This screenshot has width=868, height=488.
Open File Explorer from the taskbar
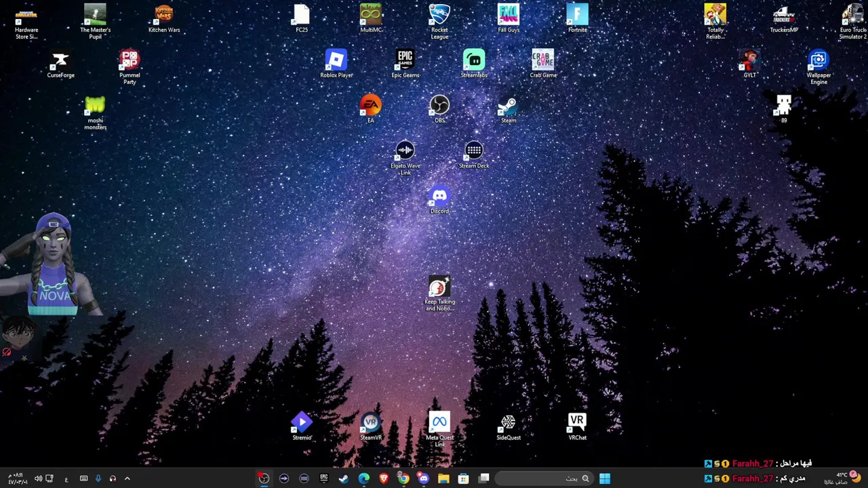pyautogui.click(x=443, y=479)
